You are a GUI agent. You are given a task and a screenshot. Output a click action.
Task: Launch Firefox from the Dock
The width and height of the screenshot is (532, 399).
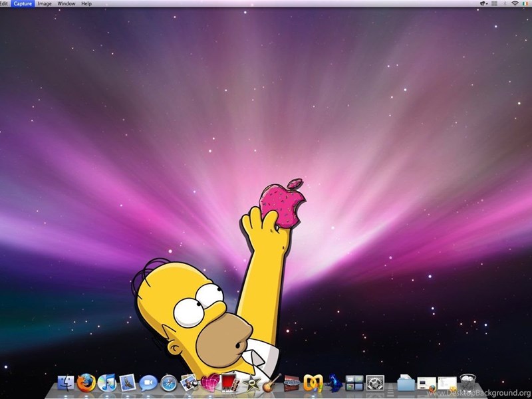click(86, 383)
